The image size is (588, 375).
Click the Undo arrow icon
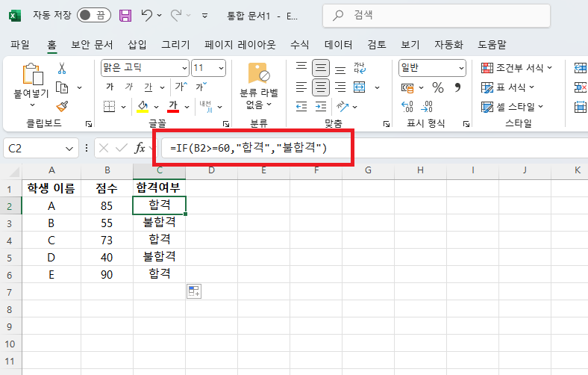coord(146,15)
